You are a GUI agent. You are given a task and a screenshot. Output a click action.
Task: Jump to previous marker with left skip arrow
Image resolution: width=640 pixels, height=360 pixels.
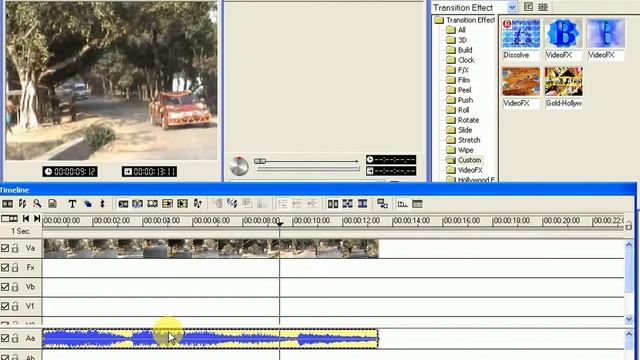click(26, 219)
